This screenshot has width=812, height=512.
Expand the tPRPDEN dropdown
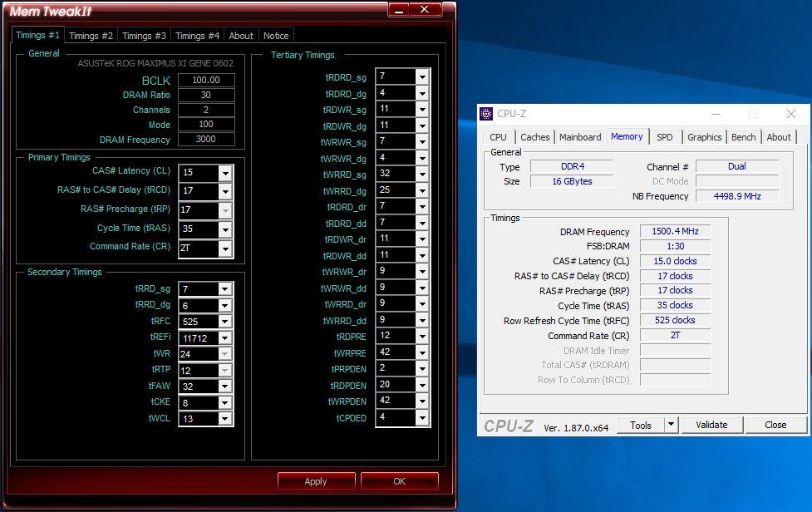click(422, 368)
